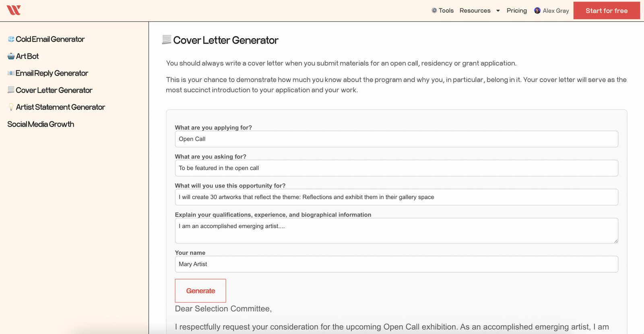
Task: Click the Email Reply Generator envelope icon
Action: coord(11,73)
